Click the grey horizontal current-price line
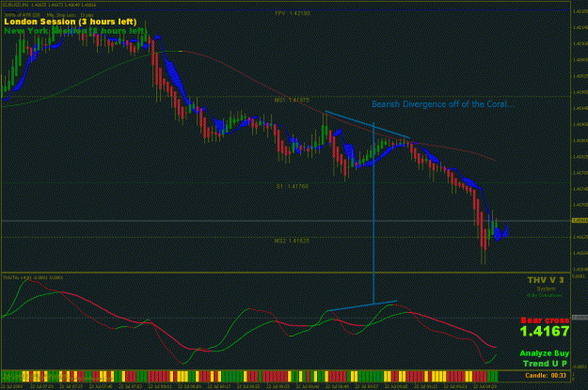The image size is (588, 390). pyautogui.click(x=286, y=221)
